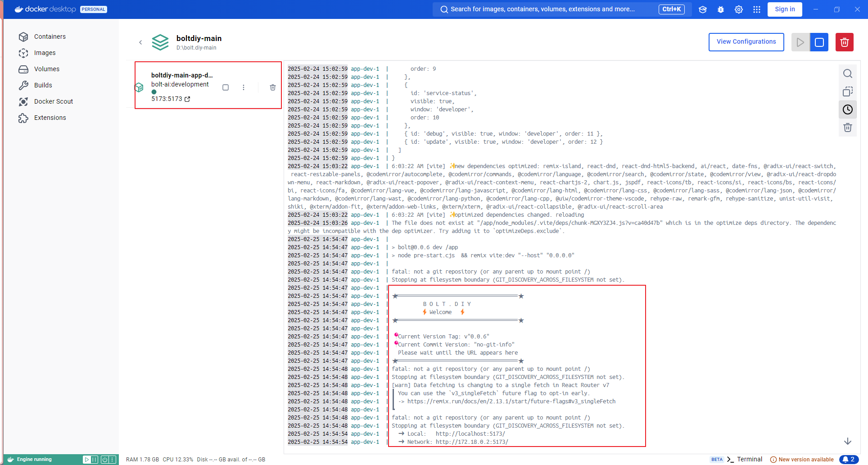Click the D:\bolt.diy-main path text
The height and width of the screenshot is (465, 868).
tap(196, 48)
